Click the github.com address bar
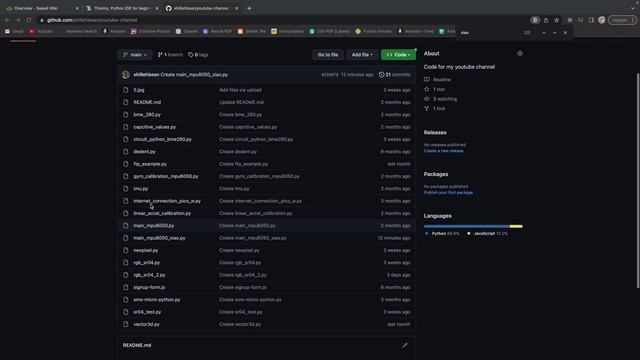 click(x=282, y=20)
